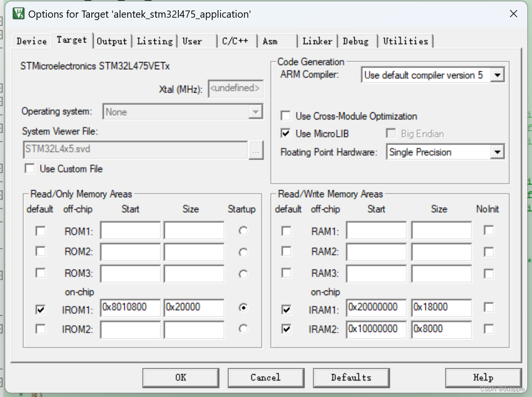This screenshot has height=397, width=532.
Task: Expand the Floating Point Hardware dropdown
Action: (497, 152)
